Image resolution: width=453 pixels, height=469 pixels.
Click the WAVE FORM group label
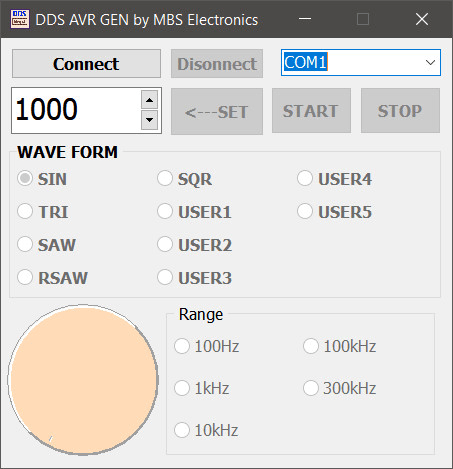68,152
